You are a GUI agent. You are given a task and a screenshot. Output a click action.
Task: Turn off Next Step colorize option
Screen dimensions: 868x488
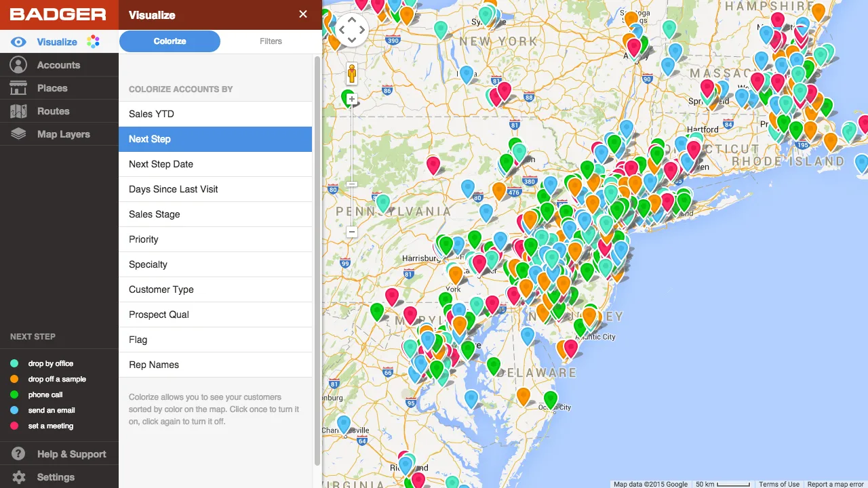(216, 139)
